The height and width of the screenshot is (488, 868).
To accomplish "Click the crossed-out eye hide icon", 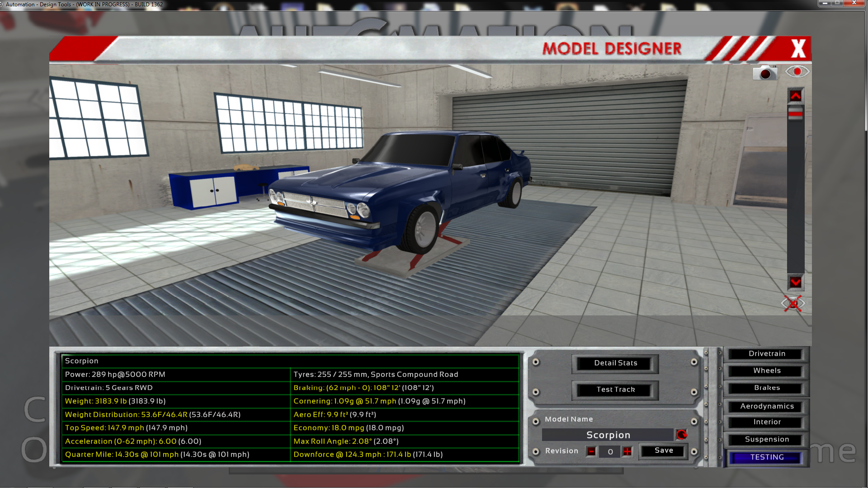I will point(793,303).
